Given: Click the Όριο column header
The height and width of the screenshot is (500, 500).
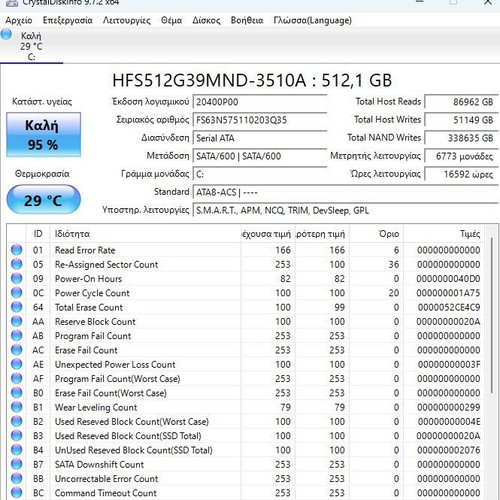Looking at the screenshot, I should point(376,234).
